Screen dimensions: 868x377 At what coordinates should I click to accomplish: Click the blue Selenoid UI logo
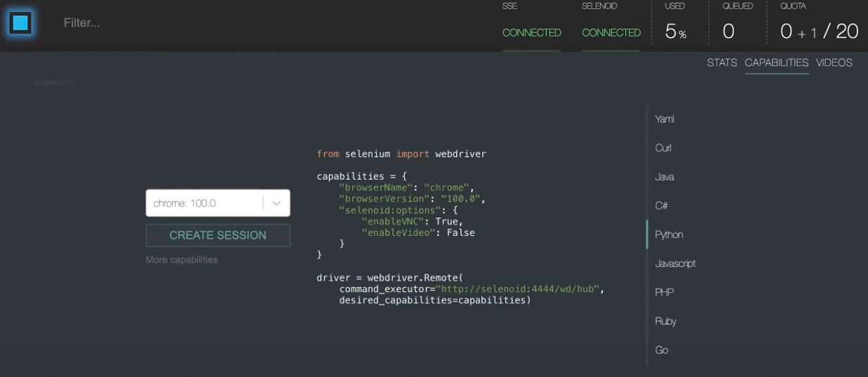[20, 22]
